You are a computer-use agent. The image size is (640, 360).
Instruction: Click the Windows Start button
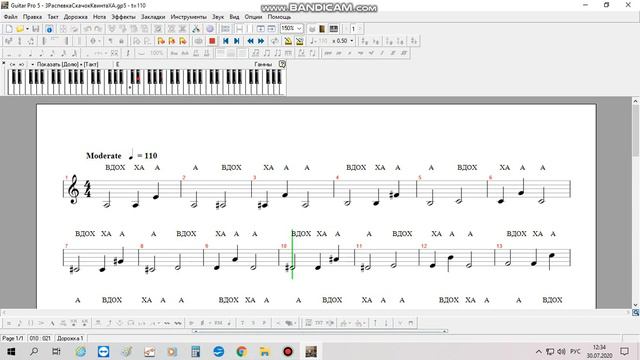[11, 351]
